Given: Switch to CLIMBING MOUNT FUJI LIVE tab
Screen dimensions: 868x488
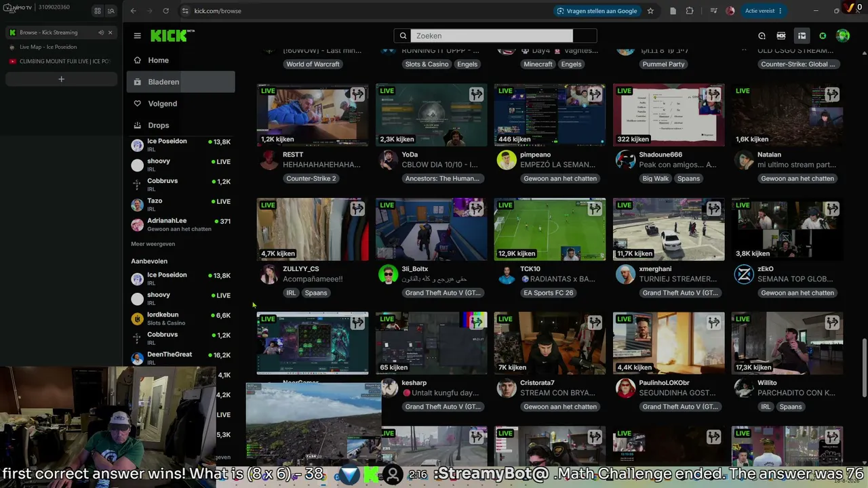Looking at the screenshot, I should [x=61, y=62].
